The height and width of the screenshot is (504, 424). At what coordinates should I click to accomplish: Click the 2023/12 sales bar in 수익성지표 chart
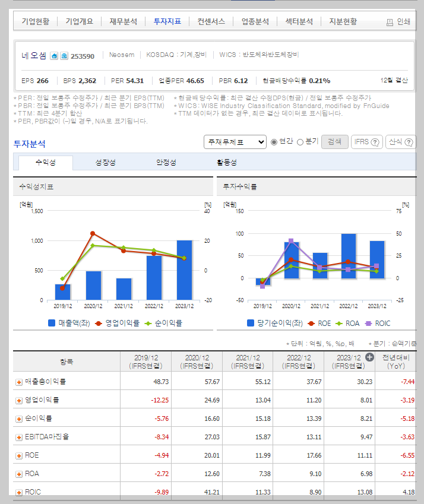click(x=185, y=270)
